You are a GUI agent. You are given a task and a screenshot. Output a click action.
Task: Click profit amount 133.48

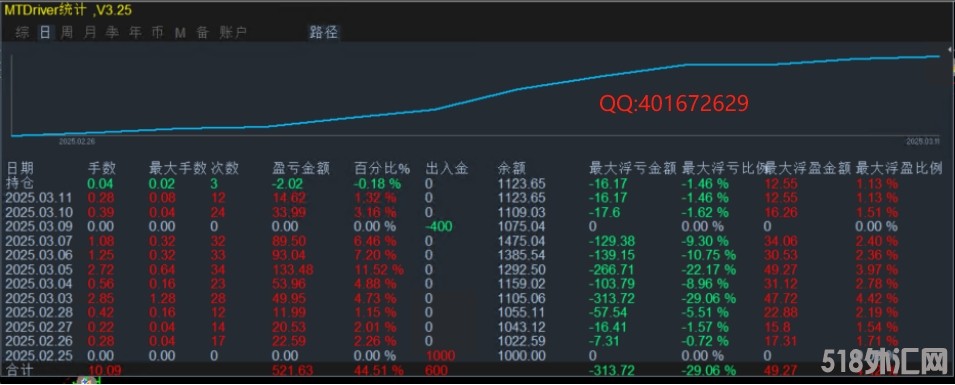[x=293, y=270]
